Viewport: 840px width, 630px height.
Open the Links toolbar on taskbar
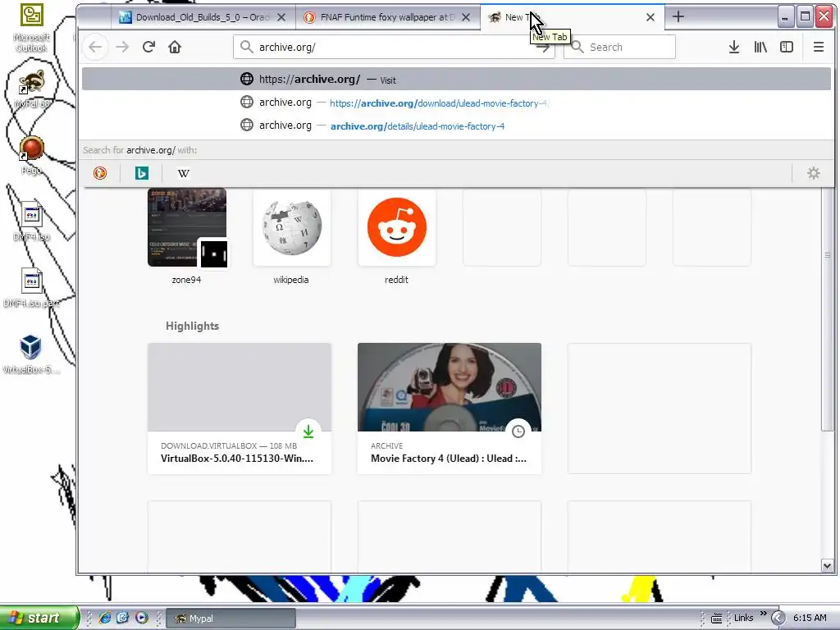(743, 618)
